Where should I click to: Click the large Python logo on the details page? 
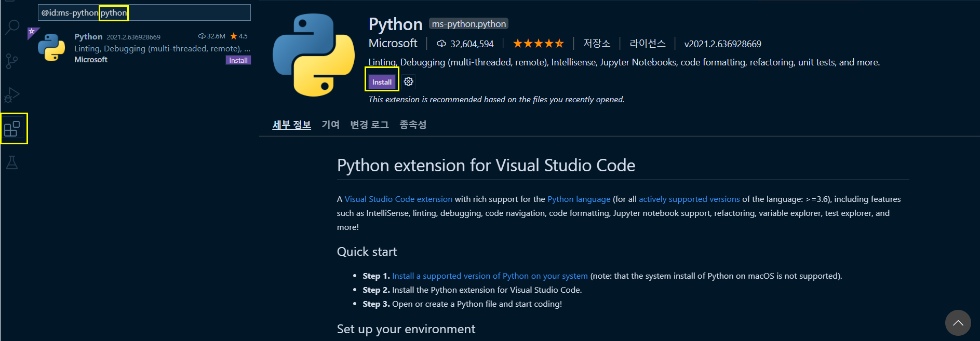314,55
